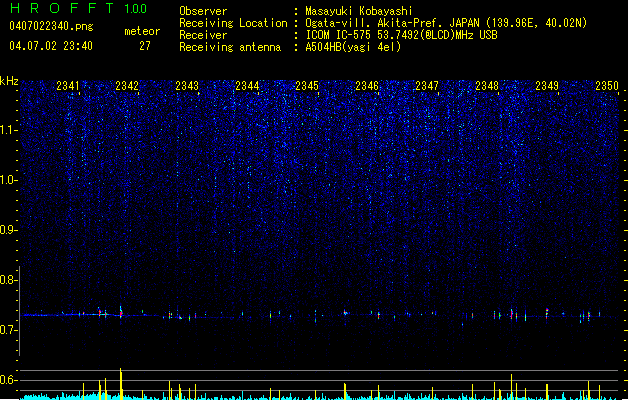629x400 pixels.
Task: Click the 2341 time marker
Action: [x=68, y=86]
